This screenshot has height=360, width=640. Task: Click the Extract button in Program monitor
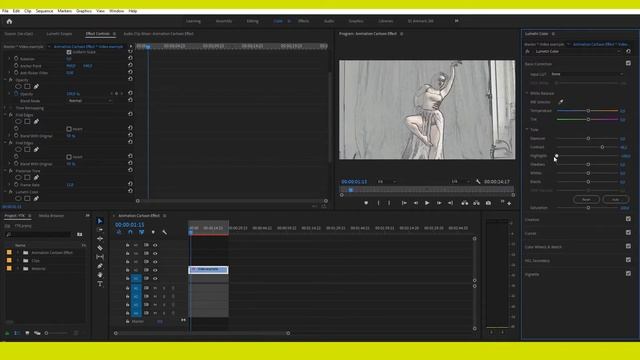pyautogui.click(x=476, y=203)
